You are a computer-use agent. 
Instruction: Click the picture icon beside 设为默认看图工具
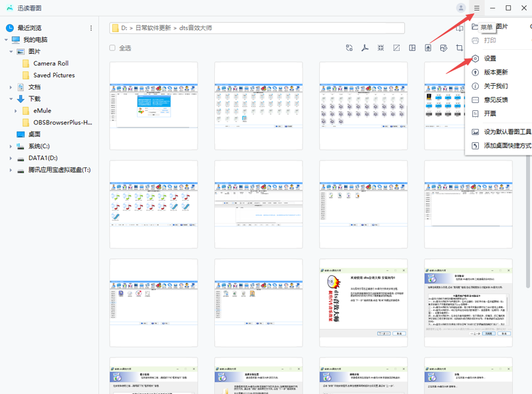(x=475, y=132)
